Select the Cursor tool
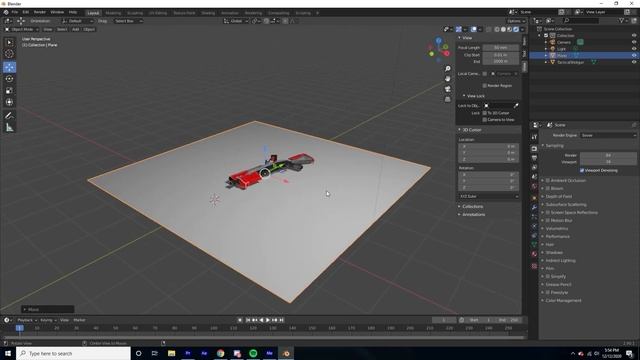 9,54
